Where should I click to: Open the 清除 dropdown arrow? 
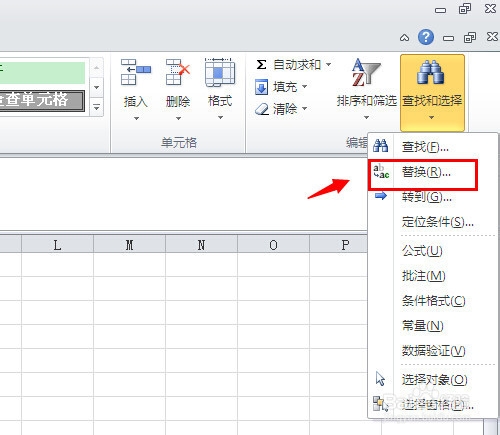(304, 109)
